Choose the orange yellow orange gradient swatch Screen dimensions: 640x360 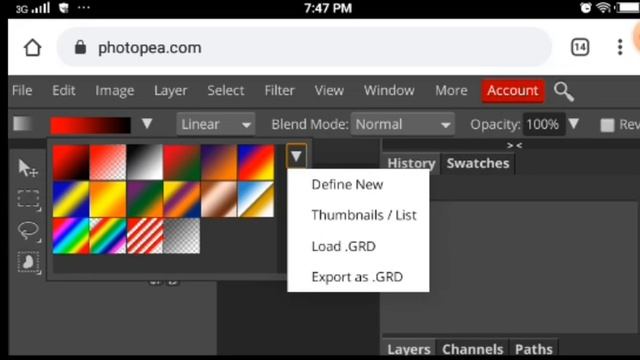[x=108, y=199]
